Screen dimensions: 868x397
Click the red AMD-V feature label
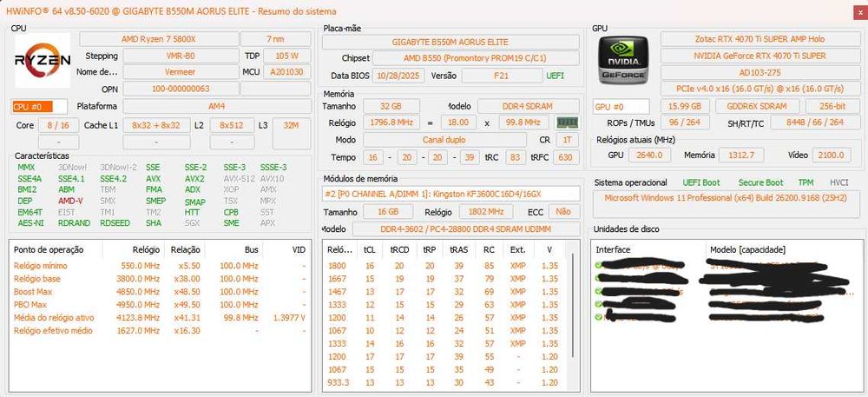click(70, 201)
